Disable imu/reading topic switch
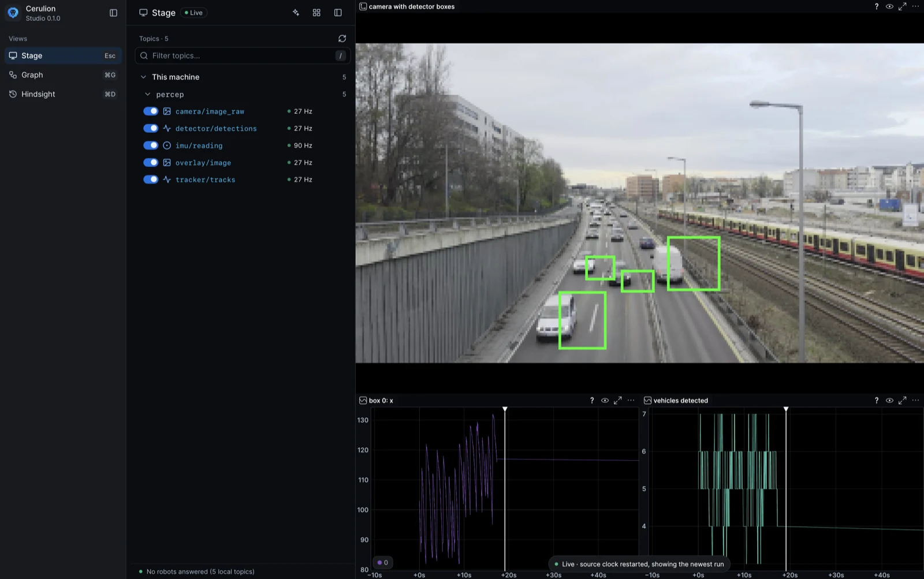This screenshot has height=579, width=924. pyautogui.click(x=151, y=145)
